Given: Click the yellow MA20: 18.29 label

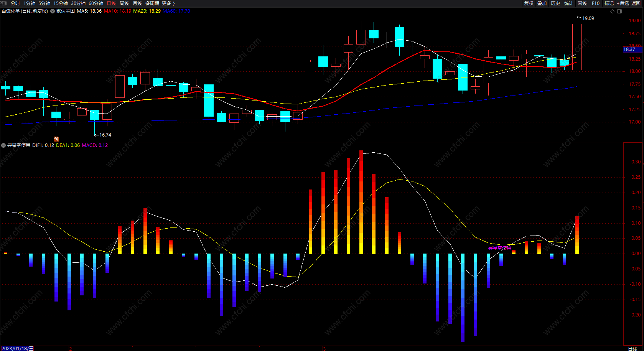Looking at the screenshot, I should pos(147,11).
